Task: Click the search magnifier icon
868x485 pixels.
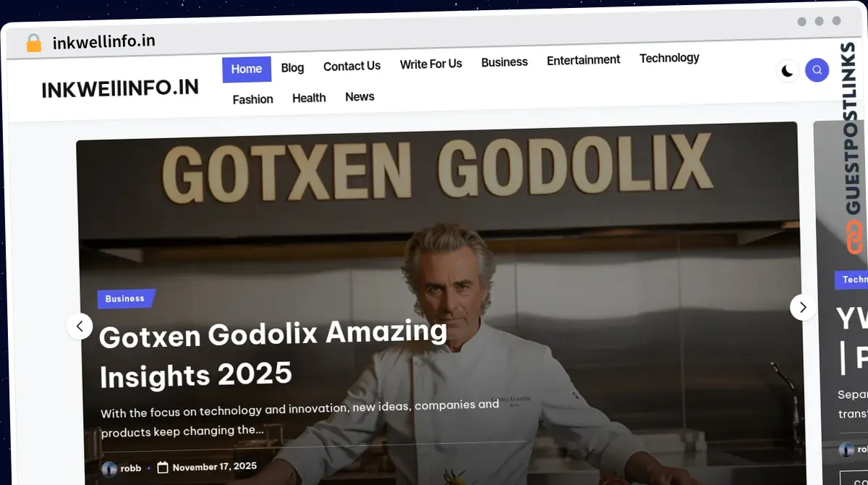Action: point(817,70)
